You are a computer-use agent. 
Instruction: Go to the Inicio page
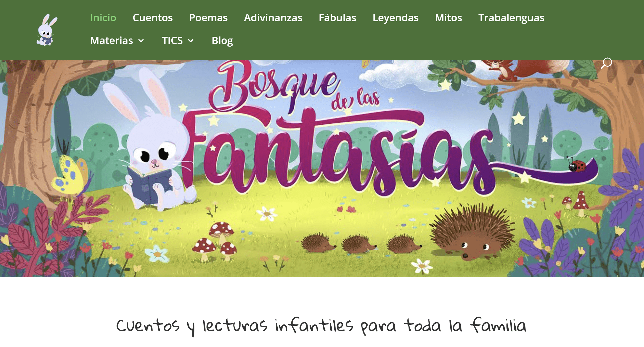[x=103, y=18]
